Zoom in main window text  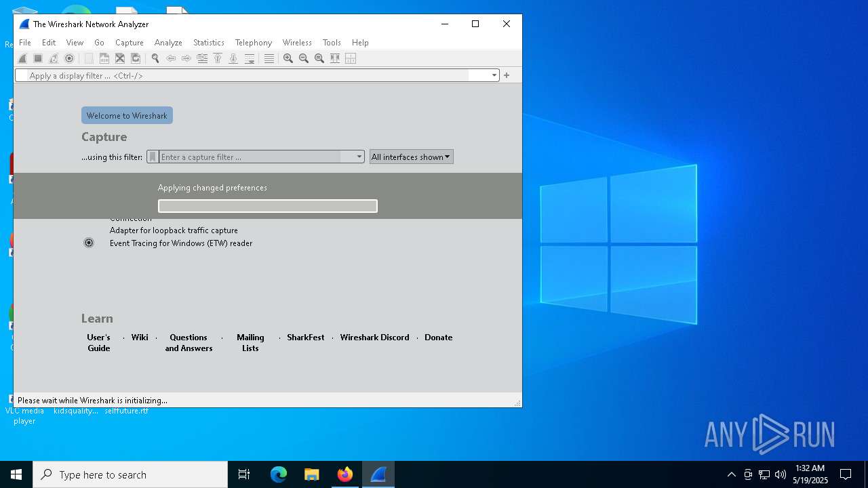point(288,58)
